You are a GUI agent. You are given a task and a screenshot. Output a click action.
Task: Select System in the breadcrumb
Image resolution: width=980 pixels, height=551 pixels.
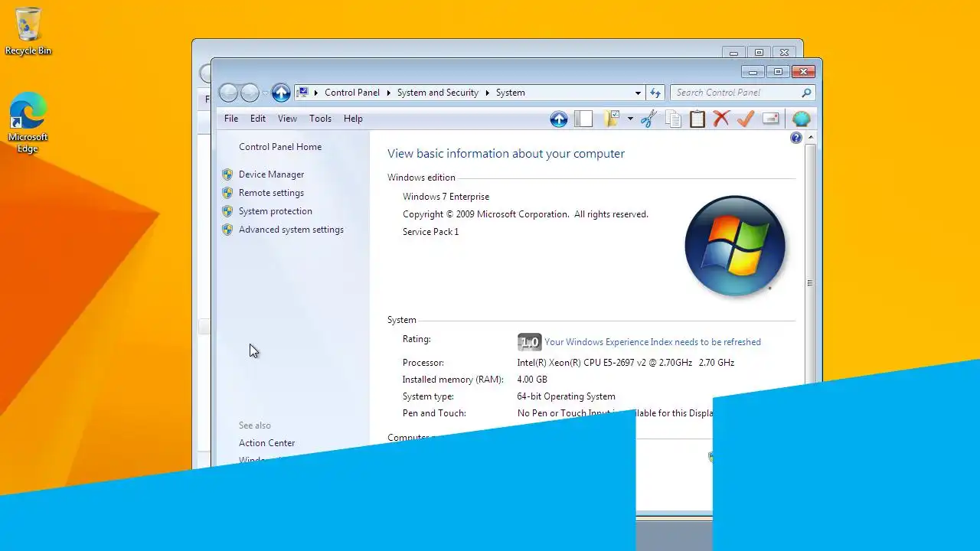coord(510,93)
